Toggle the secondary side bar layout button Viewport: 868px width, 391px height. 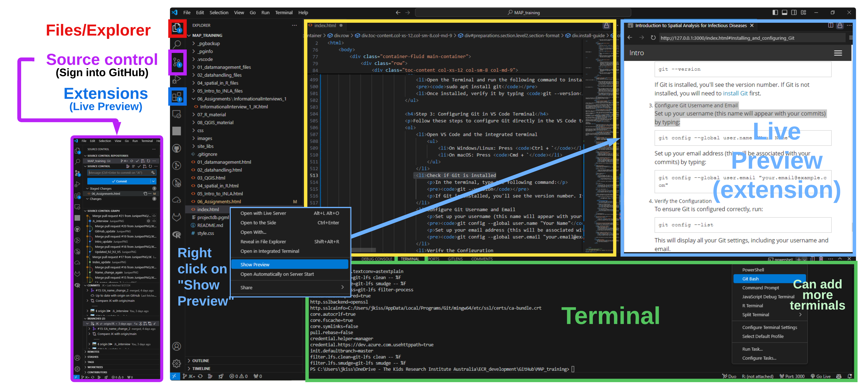794,12
